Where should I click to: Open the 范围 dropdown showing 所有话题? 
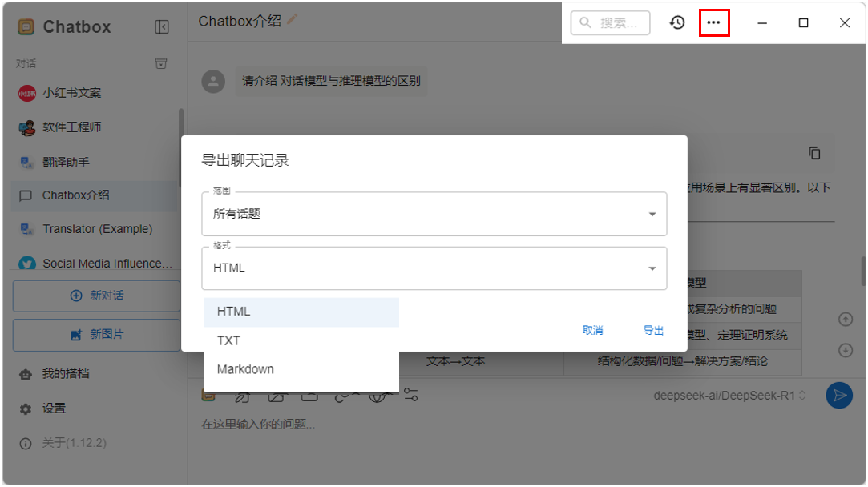(x=434, y=214)
